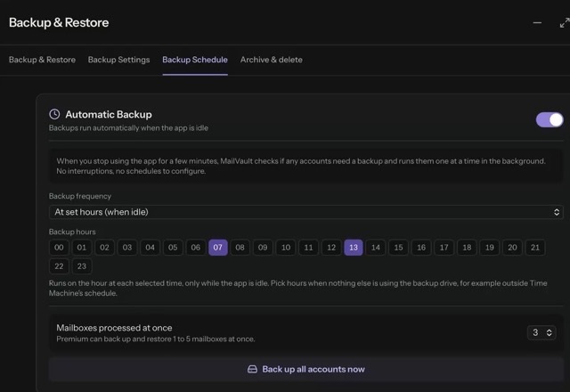Toggle backup hour 16
Screen dimensions: 570x392
pos(421,248)
